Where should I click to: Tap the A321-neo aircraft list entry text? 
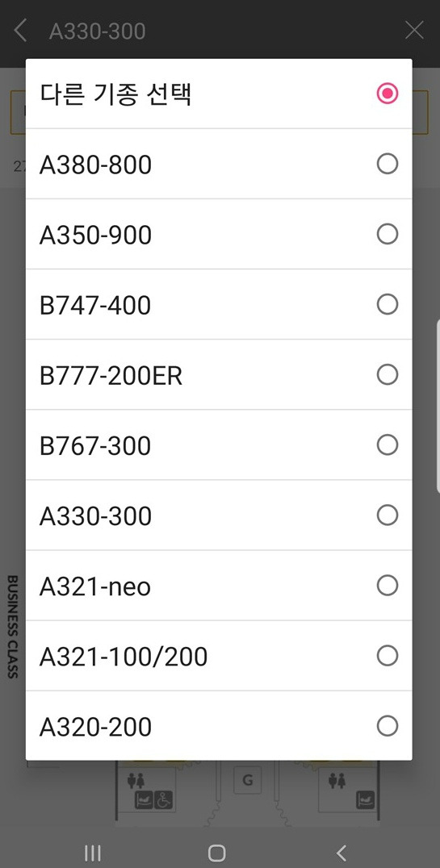click(x=94, y=586)
